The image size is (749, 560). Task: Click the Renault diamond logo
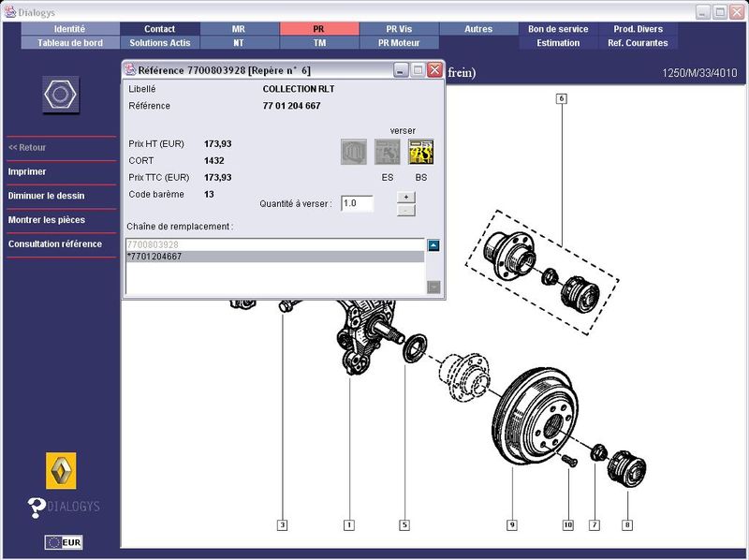click(61, 471)
